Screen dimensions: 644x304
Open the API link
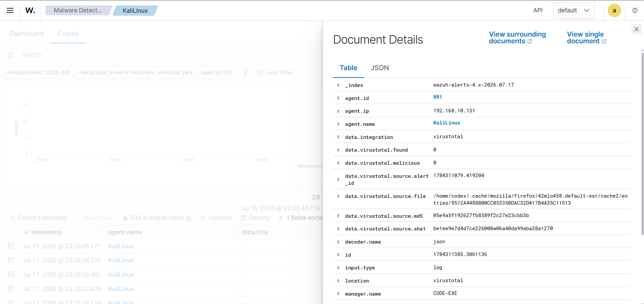(538, 10)
